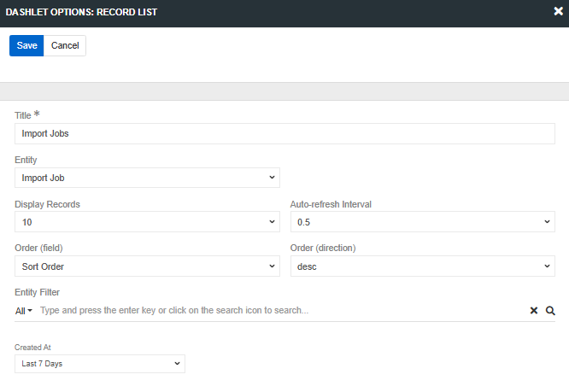569x392 pixels.
Task: Open the Order (field) dropdown
Action: 147,266
